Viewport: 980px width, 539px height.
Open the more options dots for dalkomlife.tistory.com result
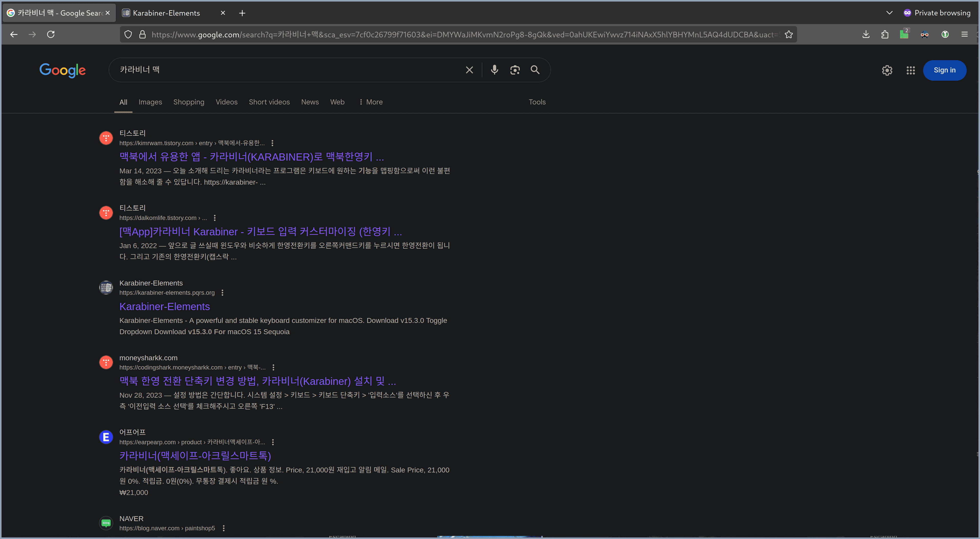215,218
